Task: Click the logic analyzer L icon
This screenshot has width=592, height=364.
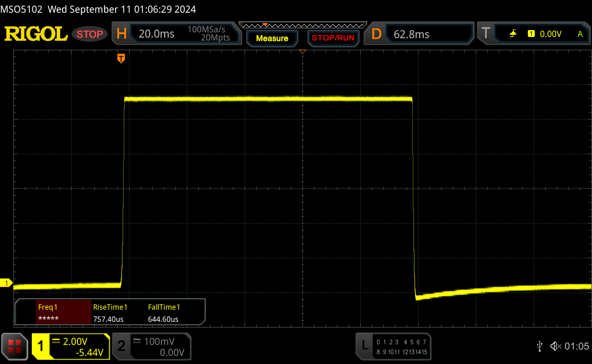Action: (x=364, y=346)
